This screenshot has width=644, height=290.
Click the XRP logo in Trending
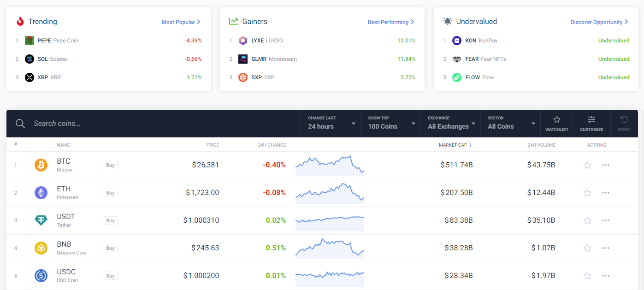[x=30, y=77]
